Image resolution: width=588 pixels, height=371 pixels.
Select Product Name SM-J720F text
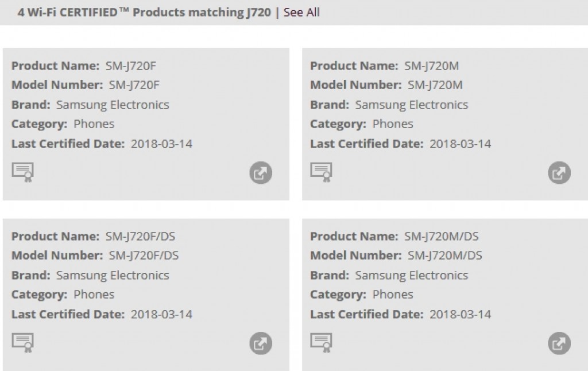131,65
